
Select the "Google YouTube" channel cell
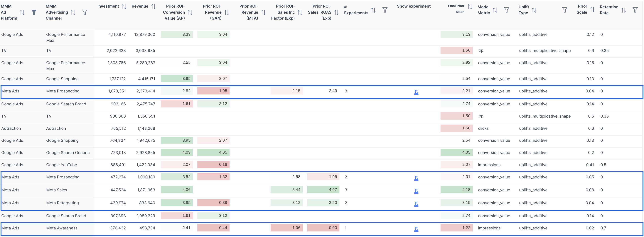62,165
